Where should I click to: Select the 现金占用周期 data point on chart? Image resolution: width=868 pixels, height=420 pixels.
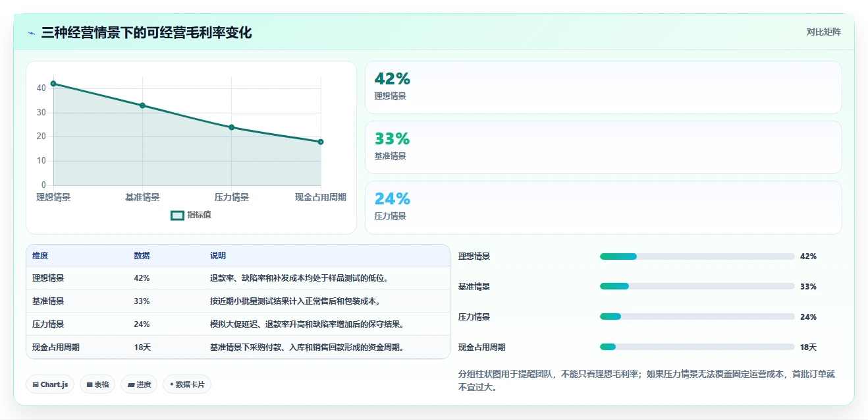click(321, 142)
